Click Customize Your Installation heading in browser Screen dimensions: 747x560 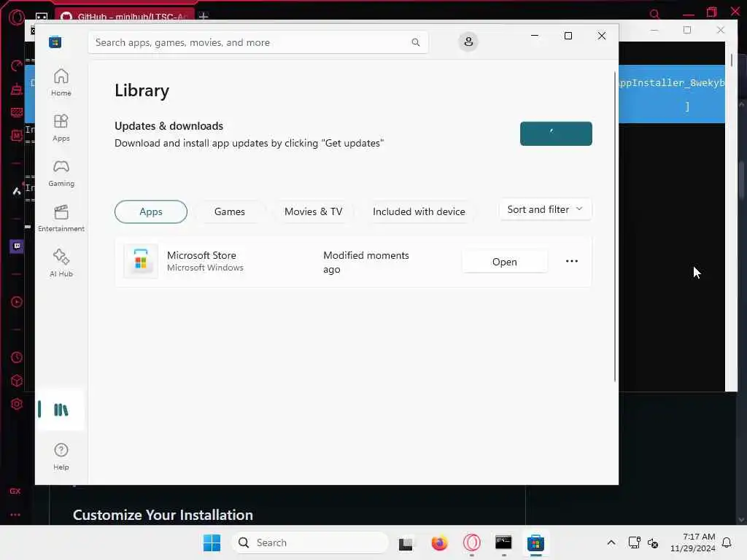click(x=163, y=515)
